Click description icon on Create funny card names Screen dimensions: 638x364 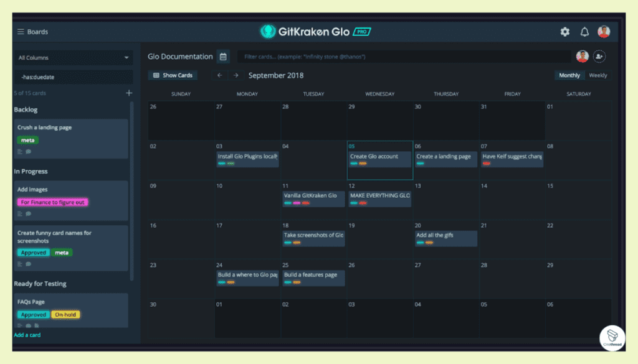click(x=20, y=264)
